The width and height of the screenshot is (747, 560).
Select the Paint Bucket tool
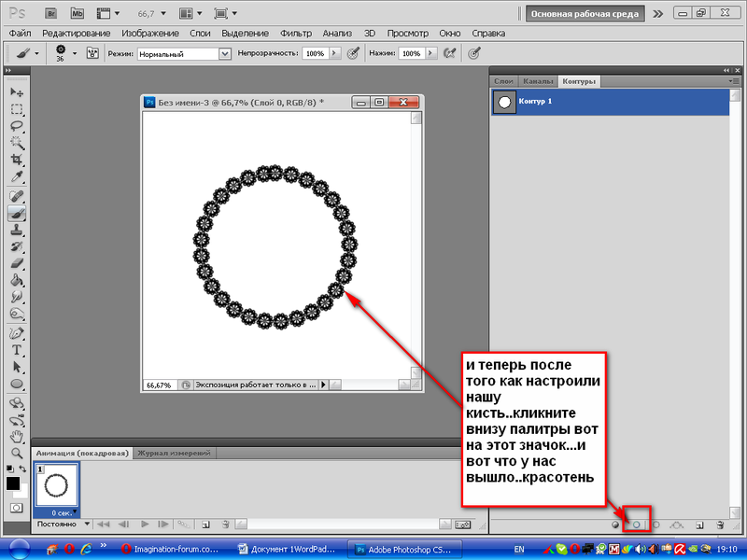pyautogui.click(x=17, y=280)
